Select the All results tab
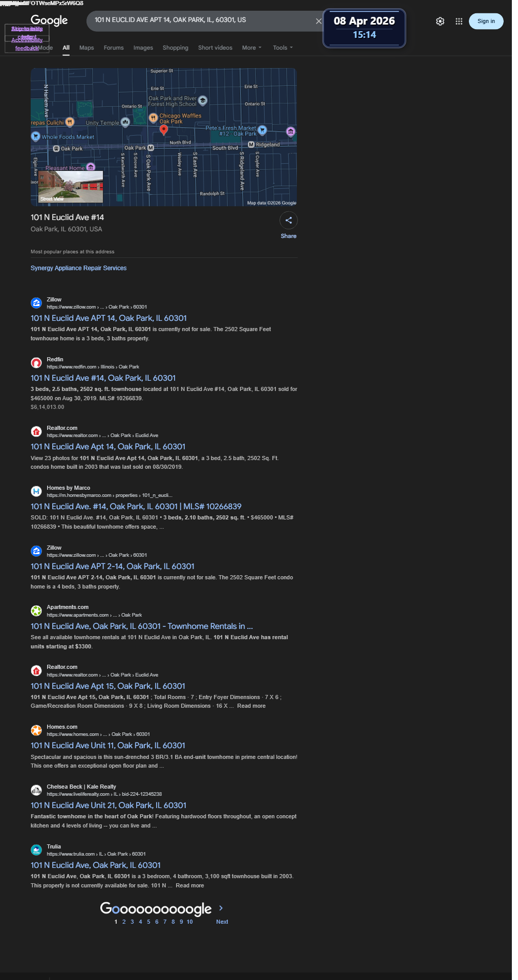The height and width of the screenshot is (980, 518). click(x=66, y=48)
